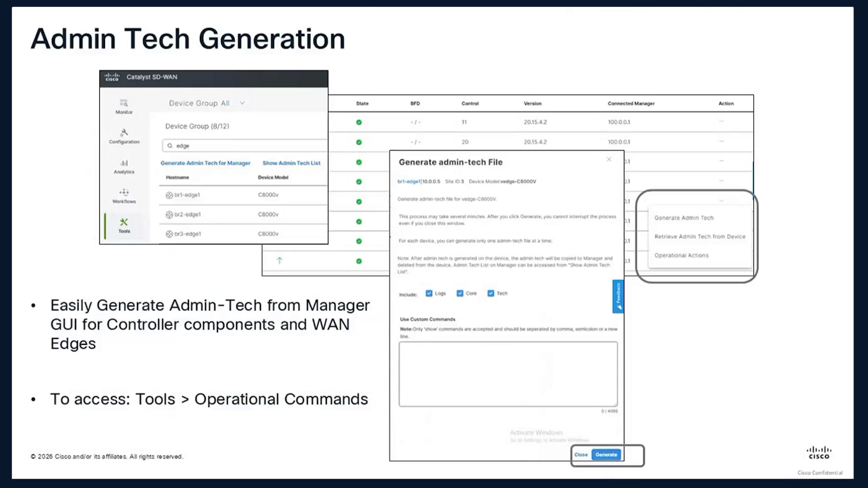
Task: Click the blue Generate button
Action: (606, 455)
